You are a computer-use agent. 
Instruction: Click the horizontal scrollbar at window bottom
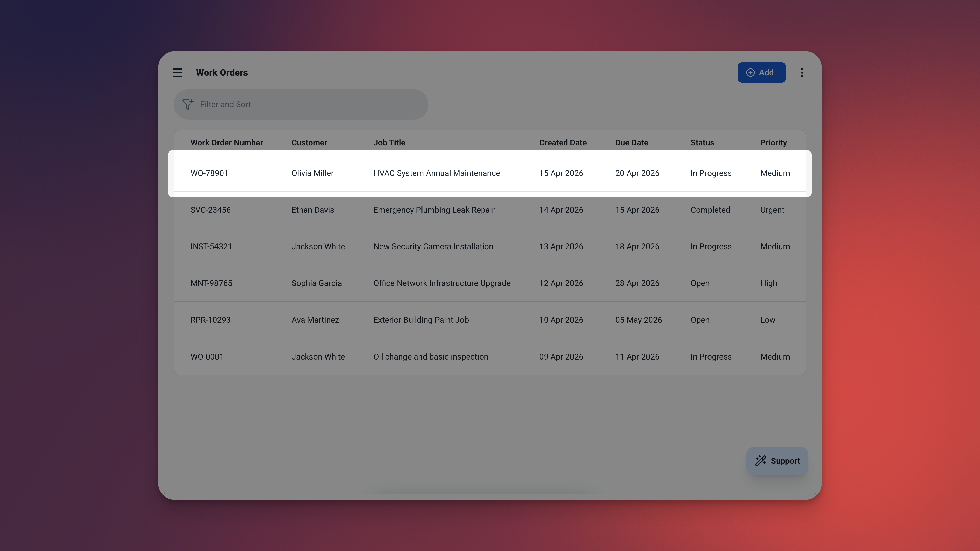[481, 491]
